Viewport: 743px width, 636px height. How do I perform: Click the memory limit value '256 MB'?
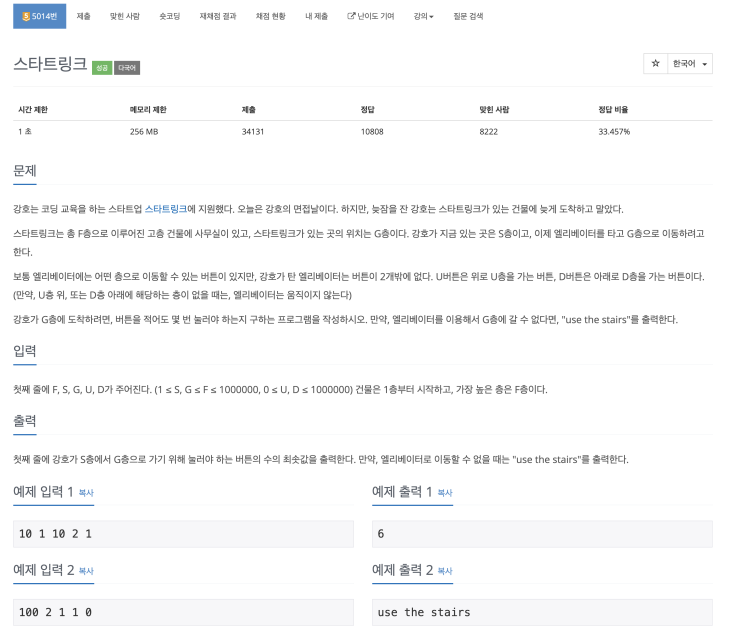tap(144, 132)
